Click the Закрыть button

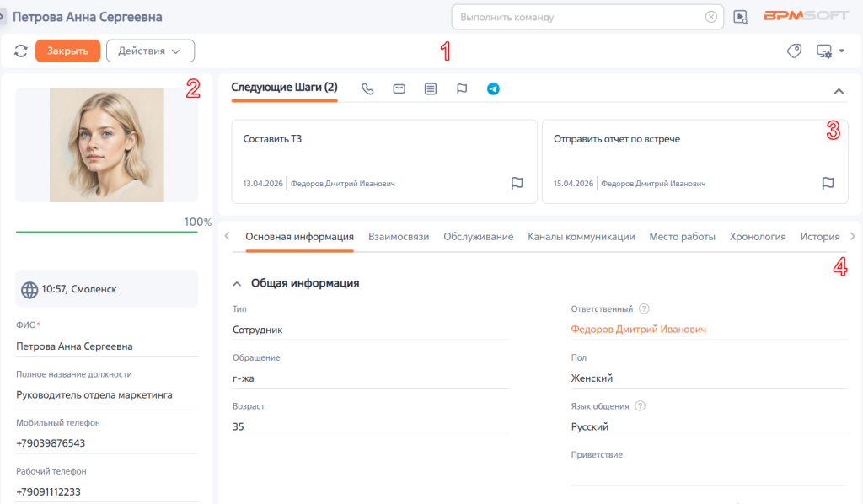[x=67, y=51]
